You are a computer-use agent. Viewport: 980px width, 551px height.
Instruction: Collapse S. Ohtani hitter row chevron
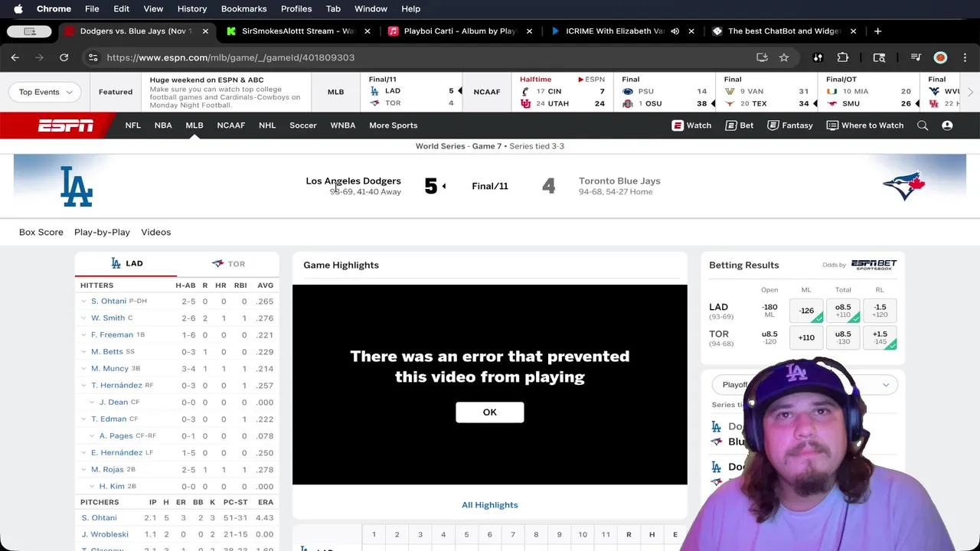[83, 301]
